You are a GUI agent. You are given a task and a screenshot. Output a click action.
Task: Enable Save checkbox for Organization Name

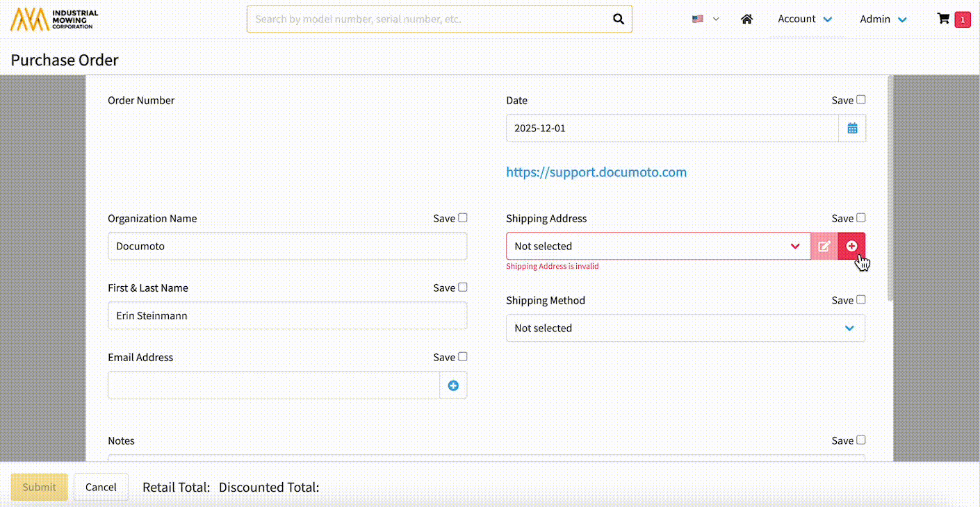point(463,218)
